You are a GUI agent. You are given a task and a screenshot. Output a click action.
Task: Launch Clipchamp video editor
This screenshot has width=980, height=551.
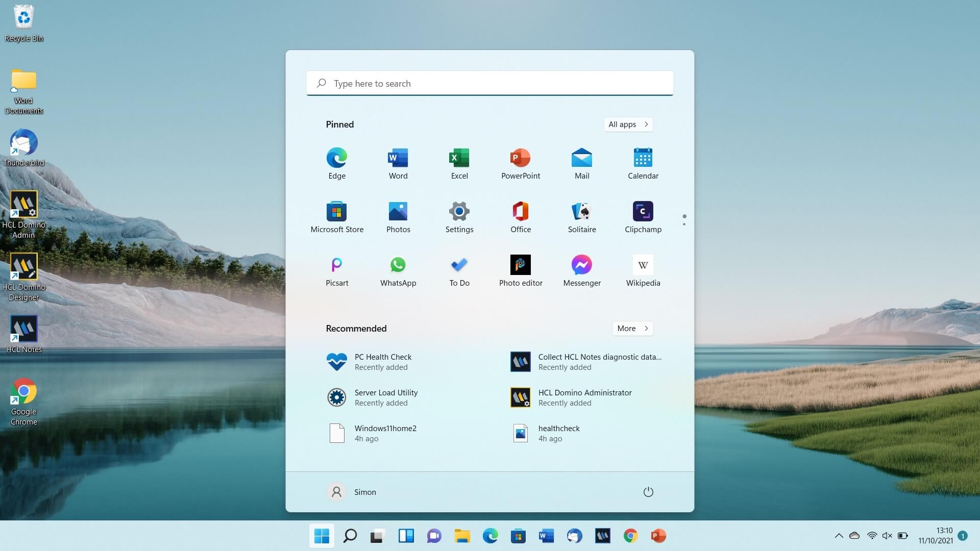point(643,217)
